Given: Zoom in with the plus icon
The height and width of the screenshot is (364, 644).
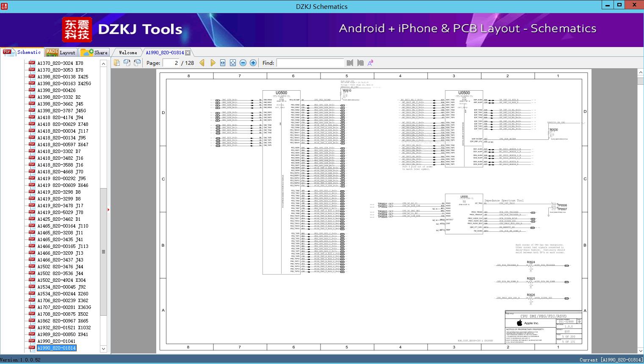Looking at the screenshot, I should tap(253, 63).
